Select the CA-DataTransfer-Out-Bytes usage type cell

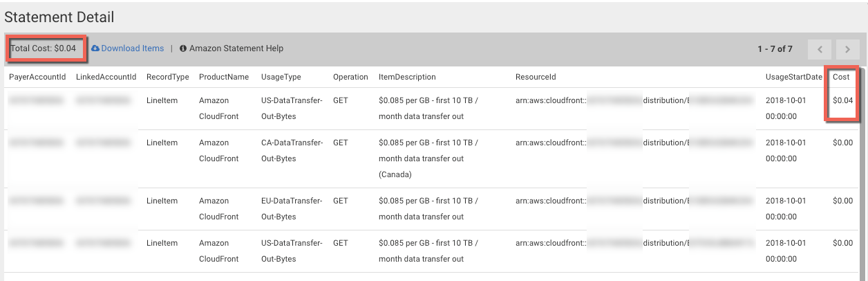point(292,150)
